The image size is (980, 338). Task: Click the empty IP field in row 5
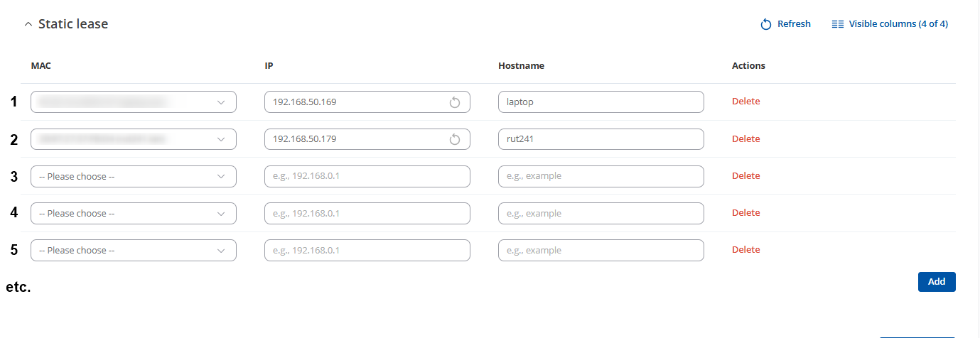367,250
